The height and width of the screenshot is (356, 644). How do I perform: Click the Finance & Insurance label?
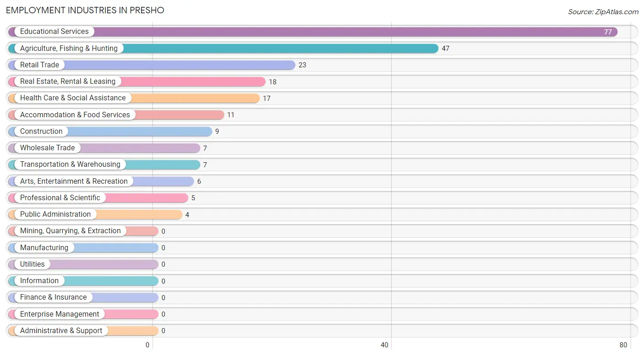point(53,297)
